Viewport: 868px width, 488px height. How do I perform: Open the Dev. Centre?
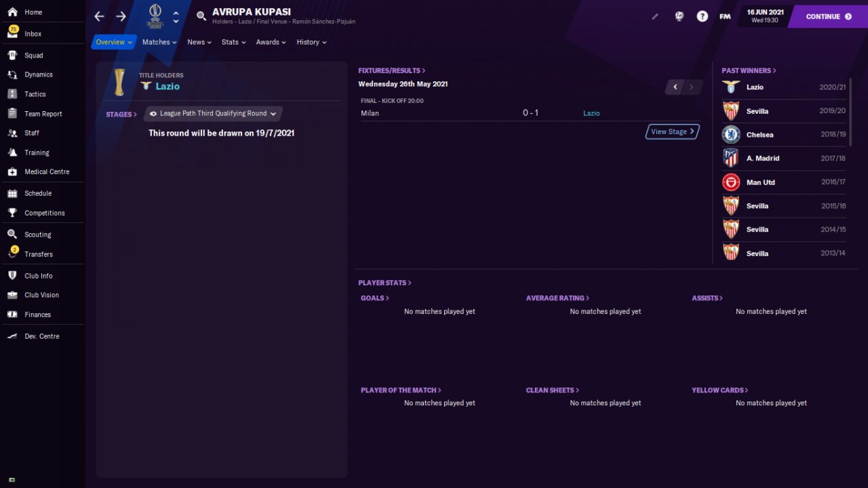coord(42,336)
